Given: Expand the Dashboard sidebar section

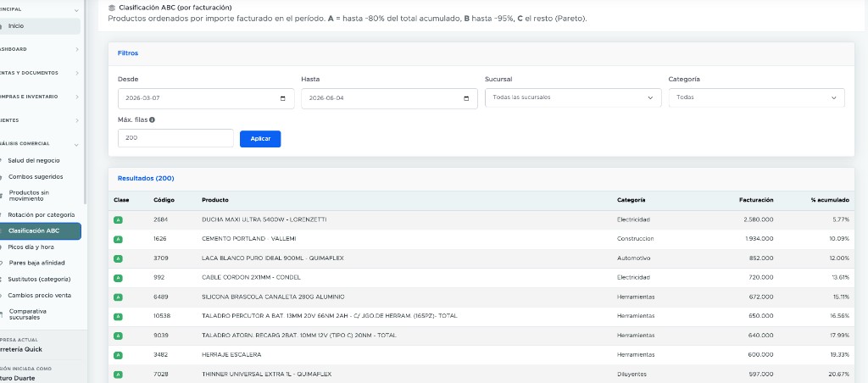Looking at the screenshot, I should pyautogui.click(x=40, y=49).
